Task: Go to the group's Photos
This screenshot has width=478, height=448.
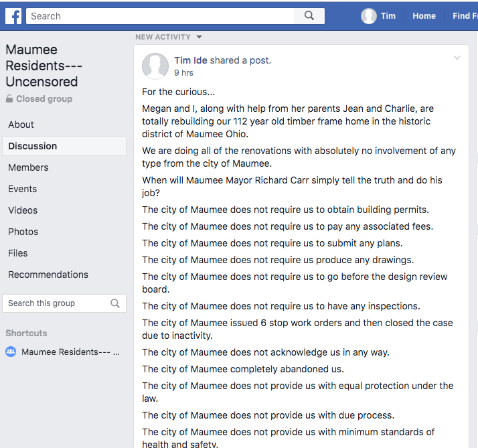Action: [23, 232]
